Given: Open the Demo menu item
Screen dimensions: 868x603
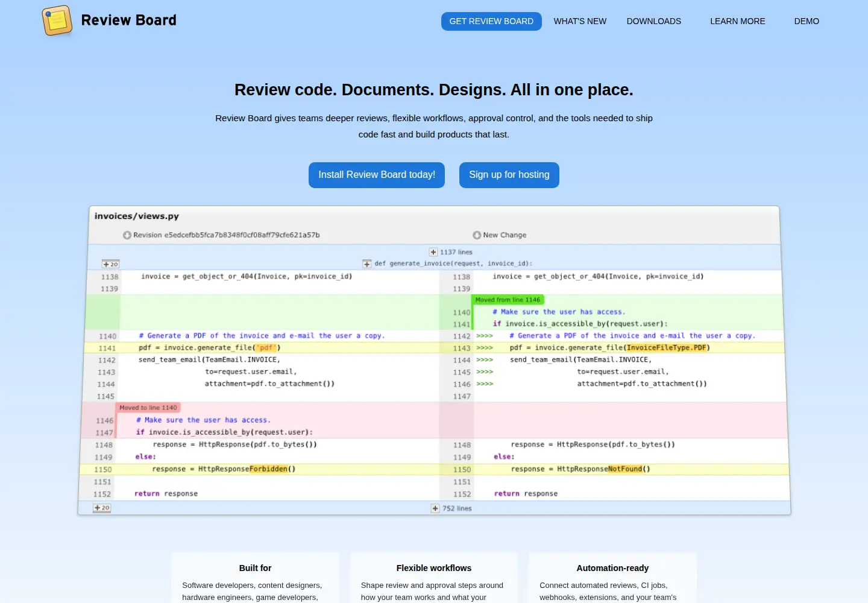Looking at the screenshot, I should pos(807,21).
